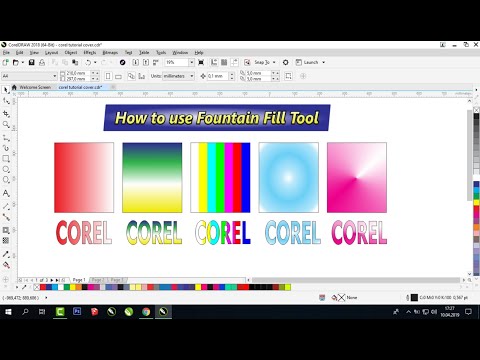480x360 pixels.
Task: Open the A4 page size dropdown
Action: 55,76
